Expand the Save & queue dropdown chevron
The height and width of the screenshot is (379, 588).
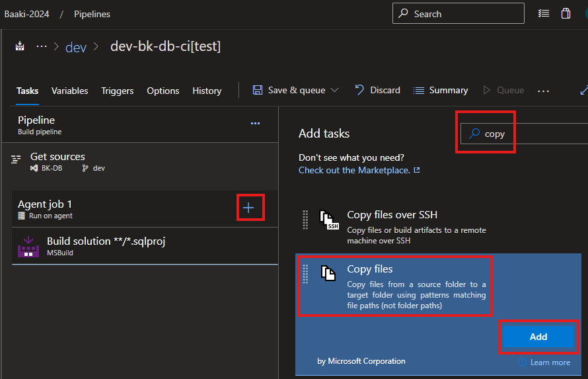click(334, 90)
